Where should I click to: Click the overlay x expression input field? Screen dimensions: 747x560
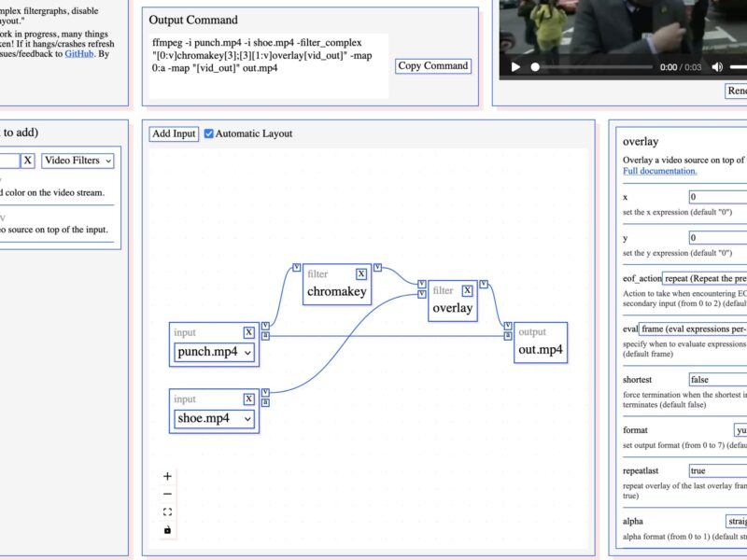[x=717, y=197]
